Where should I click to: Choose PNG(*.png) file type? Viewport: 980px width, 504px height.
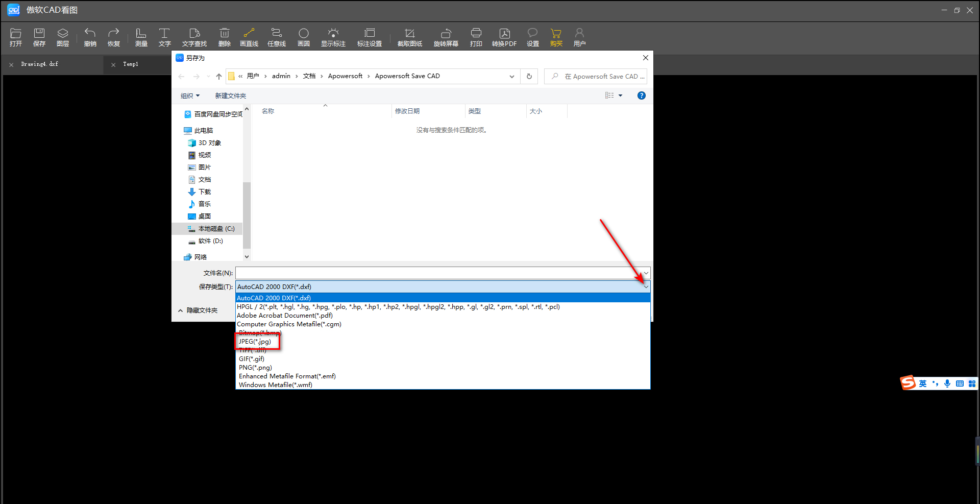[x=255, y=368]
